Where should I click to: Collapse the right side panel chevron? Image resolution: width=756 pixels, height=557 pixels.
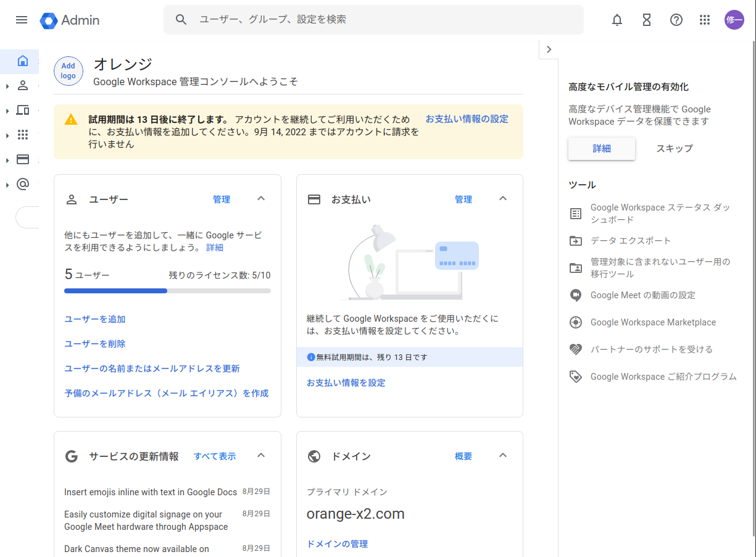549,49
